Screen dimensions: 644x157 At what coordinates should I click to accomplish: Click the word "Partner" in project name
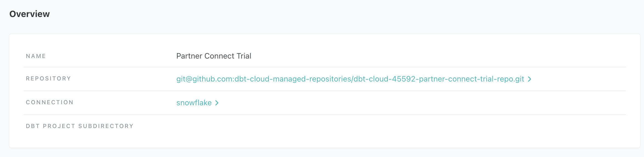(x=189, y=56)
